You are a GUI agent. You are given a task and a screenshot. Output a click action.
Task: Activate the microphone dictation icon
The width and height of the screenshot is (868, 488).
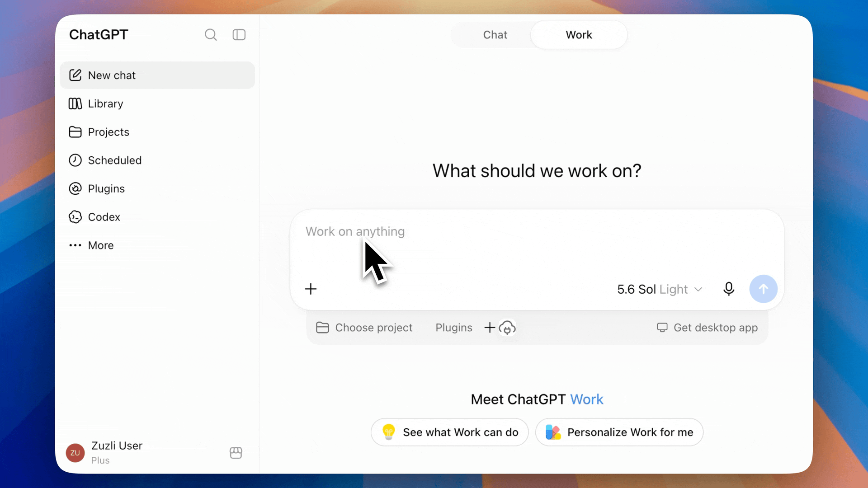coord(729,289)
